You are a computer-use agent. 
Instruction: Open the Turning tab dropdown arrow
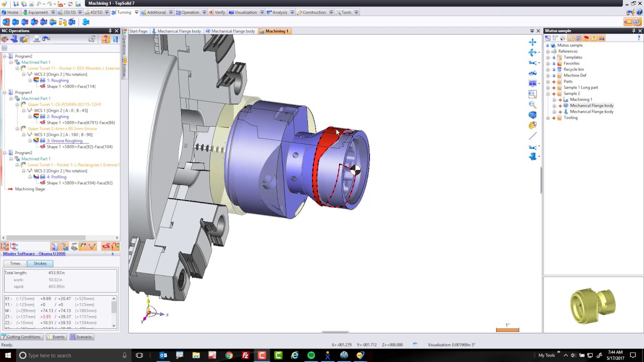[136, 12]
